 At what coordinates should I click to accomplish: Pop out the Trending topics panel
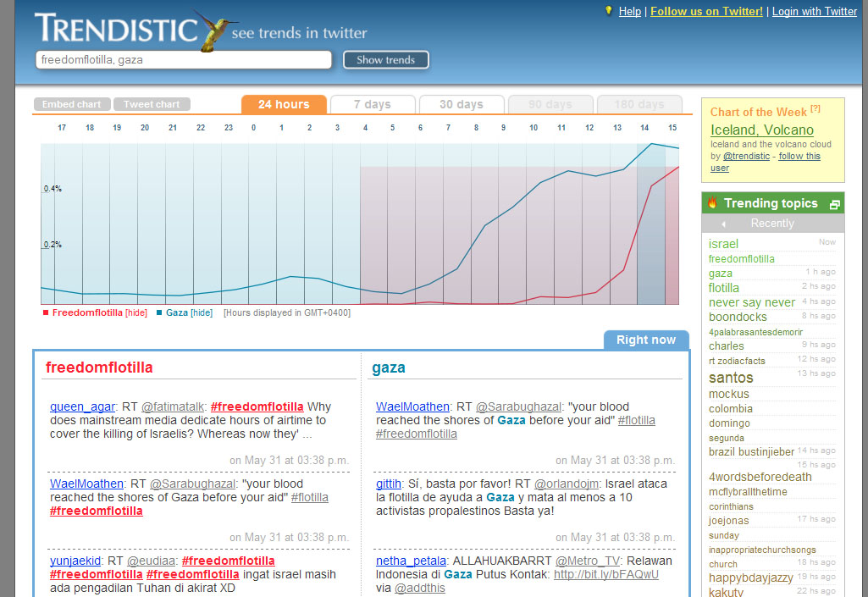[835, 204]
